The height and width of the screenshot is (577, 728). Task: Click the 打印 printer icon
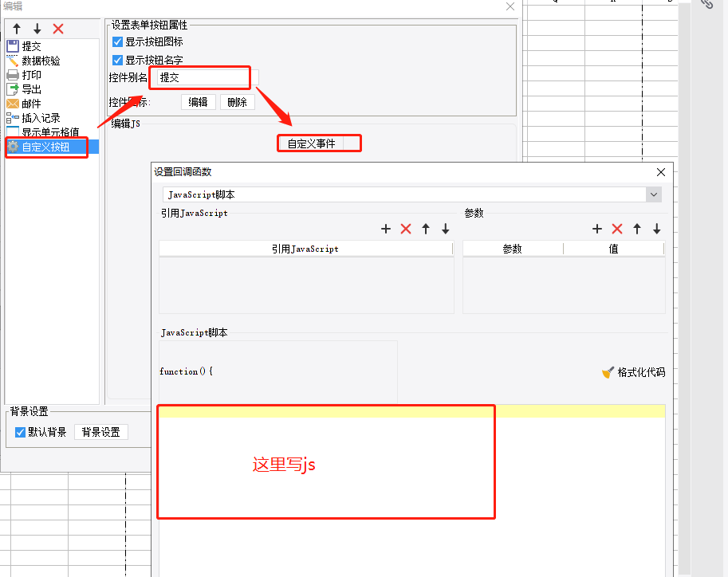pyautogui.click(x=13, y=75)
